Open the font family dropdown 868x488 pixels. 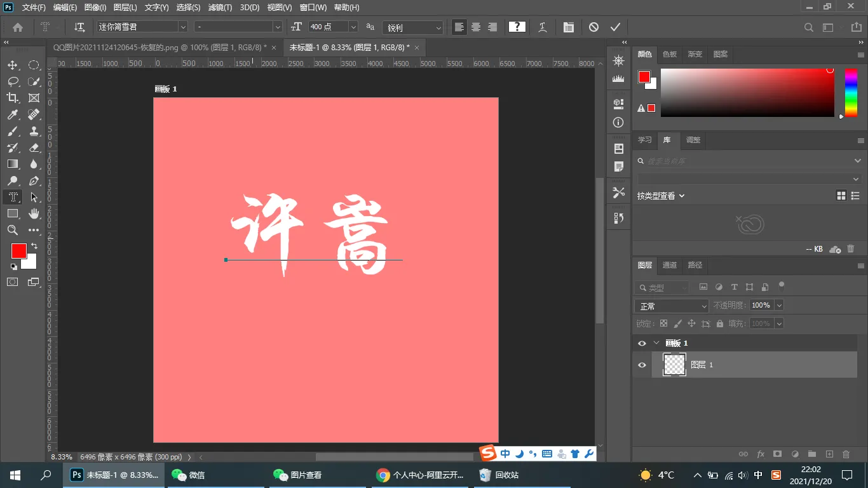coord(183,27)
